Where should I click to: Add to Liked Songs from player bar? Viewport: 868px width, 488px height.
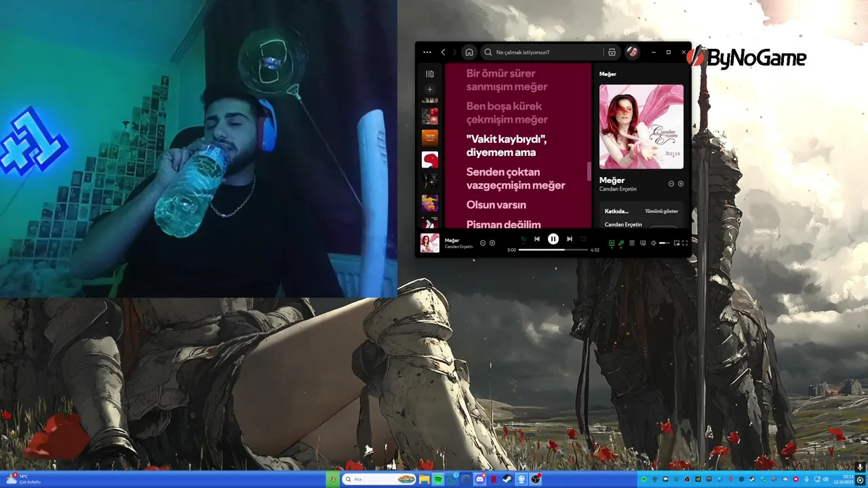(x=492, y=243)
